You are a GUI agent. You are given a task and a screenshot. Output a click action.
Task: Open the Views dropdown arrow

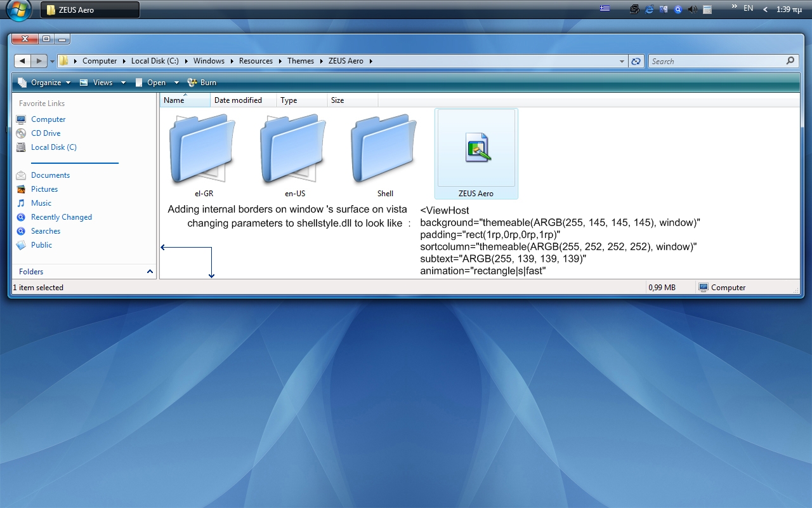pyautogui.click(x=123, y=83)
